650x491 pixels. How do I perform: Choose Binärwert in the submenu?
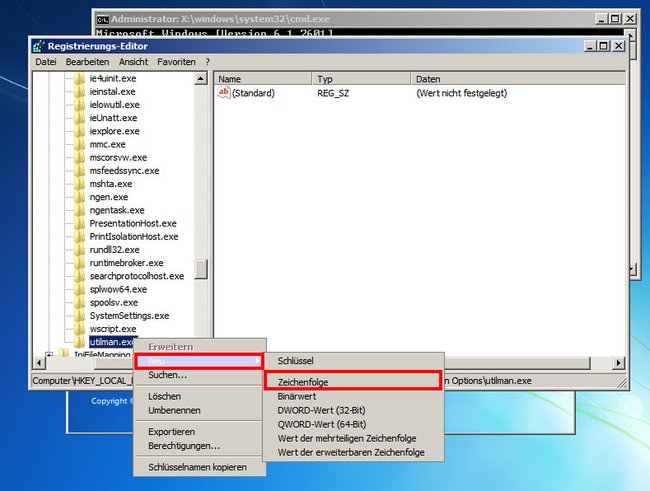[353, 396]
